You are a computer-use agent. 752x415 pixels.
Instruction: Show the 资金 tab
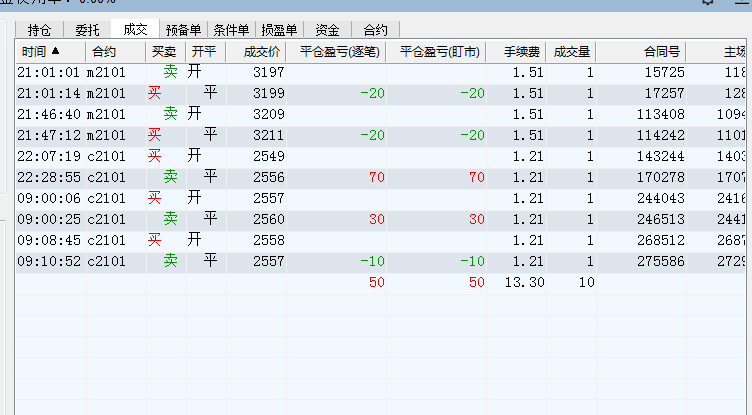pos(328,30)
